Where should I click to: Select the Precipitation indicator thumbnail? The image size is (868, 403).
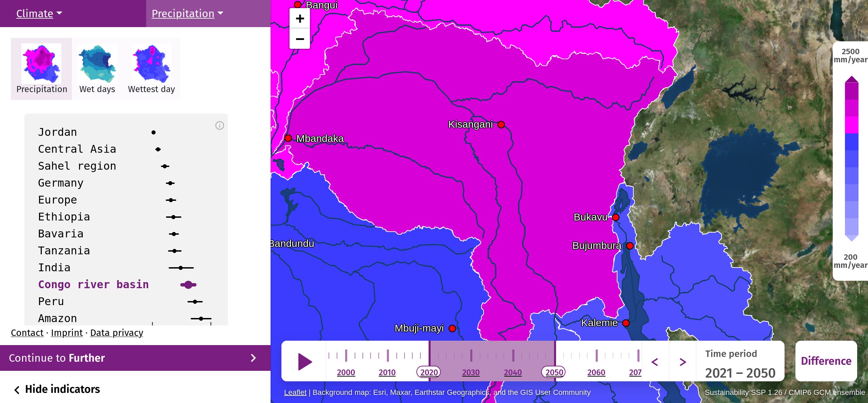[x=41, y=69]
